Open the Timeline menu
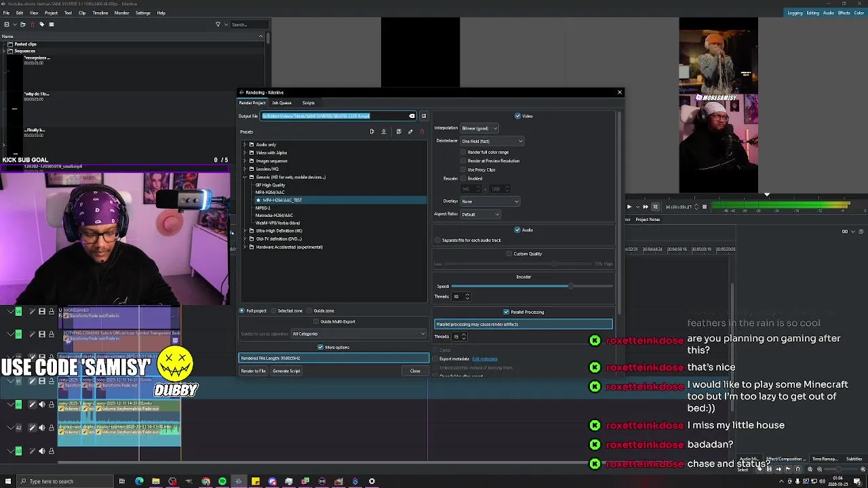Viewport: 868px width, 488px height. [x=100, y=13]
